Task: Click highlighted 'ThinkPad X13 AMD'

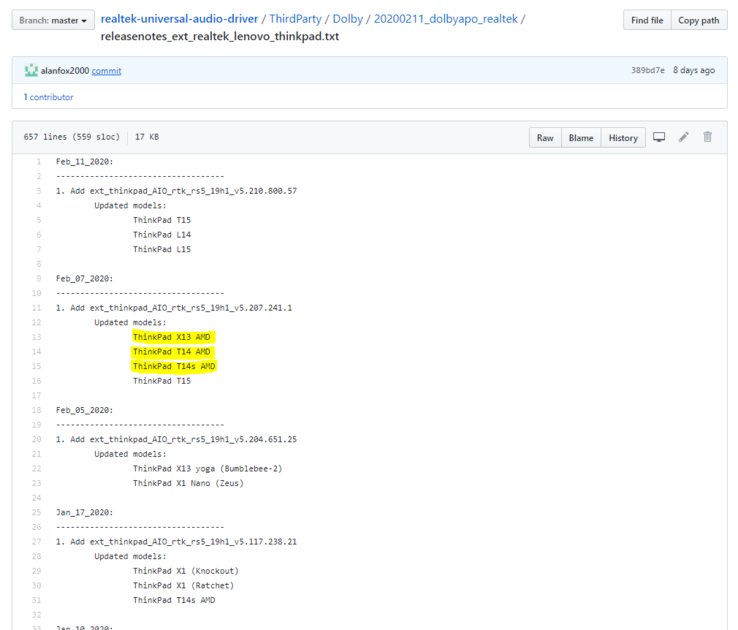Action: point(172,337)
